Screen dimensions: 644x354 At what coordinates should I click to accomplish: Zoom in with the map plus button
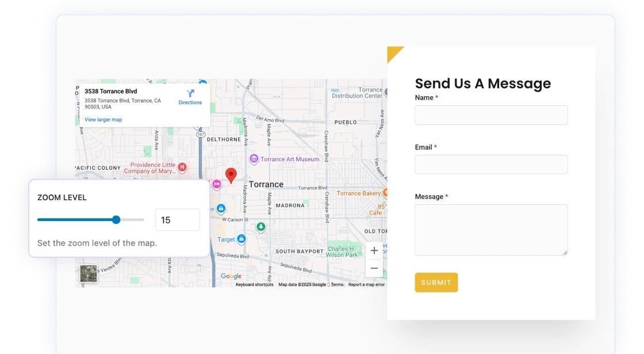[x=374, y=250]
